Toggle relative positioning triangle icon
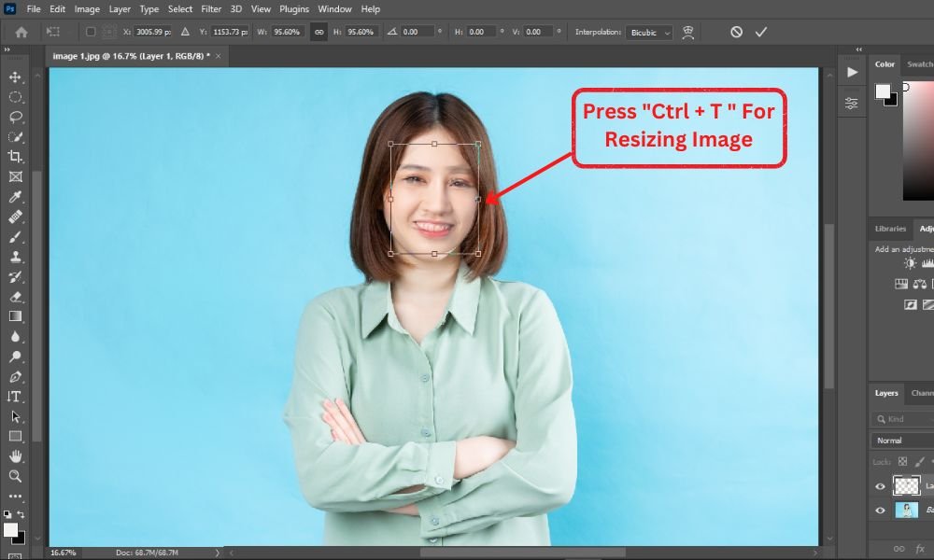934x560 pixels. coord(185,32)
